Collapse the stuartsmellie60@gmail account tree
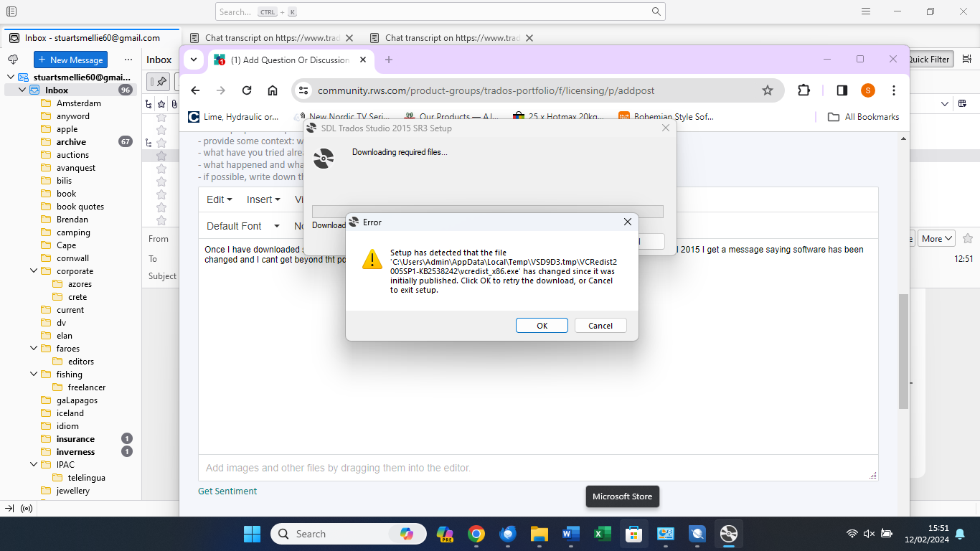Image resolution: width=980 pixels, height=551 pixels. pos(11,77)
